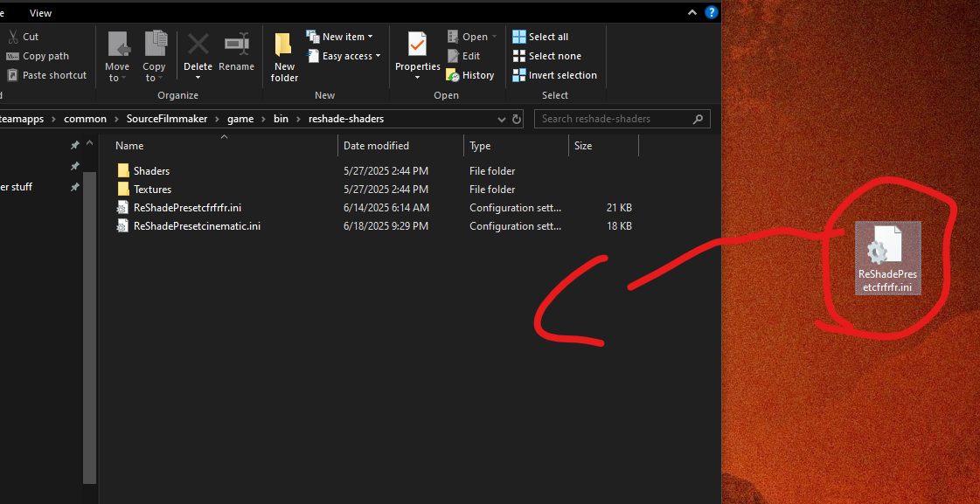This screenshot has height=504, width=980.
Task: Open the New item dropdown
Action: [x=340, y=37]
